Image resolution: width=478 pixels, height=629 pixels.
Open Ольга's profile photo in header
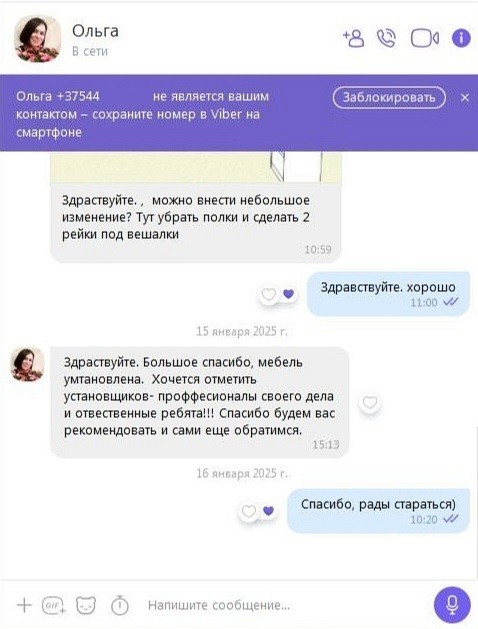[37, 39]
